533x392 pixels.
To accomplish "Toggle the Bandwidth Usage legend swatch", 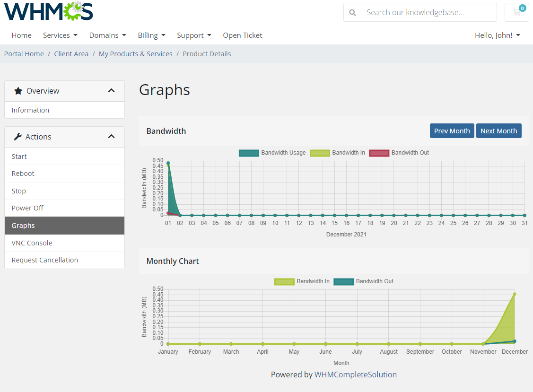I will (249, 153).
